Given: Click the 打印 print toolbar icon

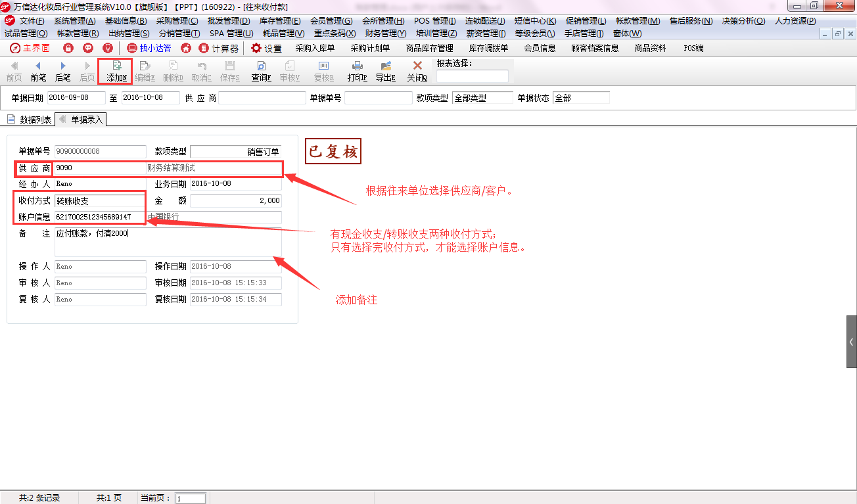Looking at the screenshot, I should pos(358,71).
